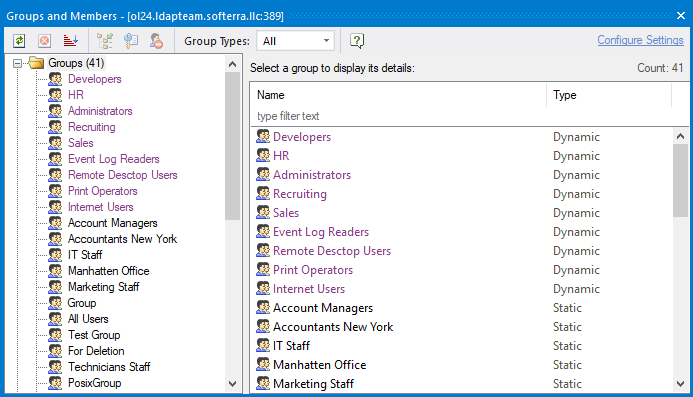The width and height of the screenshot is (693, 397).
Task: Select HR in the left tree
Action: coord(76,95)
